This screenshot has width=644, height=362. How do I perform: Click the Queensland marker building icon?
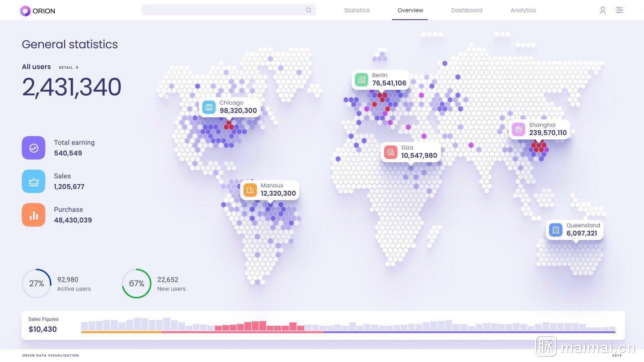click(x=555, y=230)
